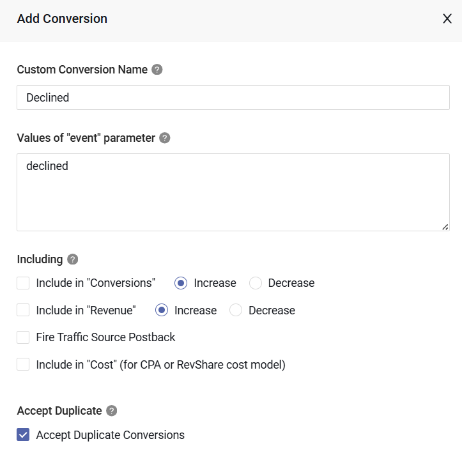Uncheck Accept Duplicate Conversions
462x476 pixels.
pos(24,435)
